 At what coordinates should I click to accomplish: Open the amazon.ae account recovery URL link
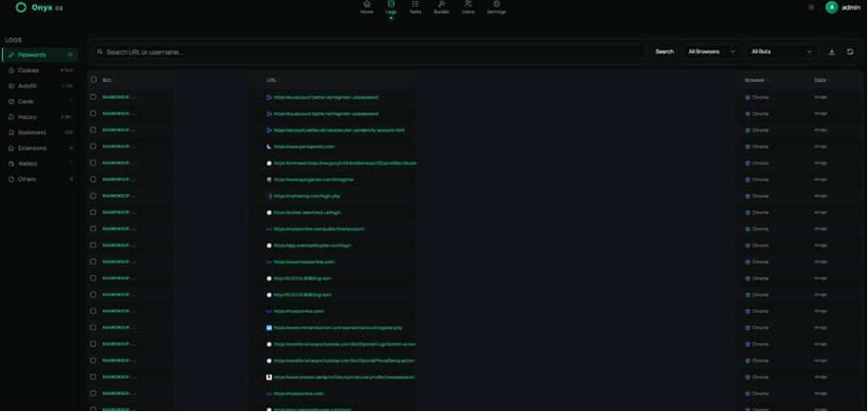pos(344,378)
